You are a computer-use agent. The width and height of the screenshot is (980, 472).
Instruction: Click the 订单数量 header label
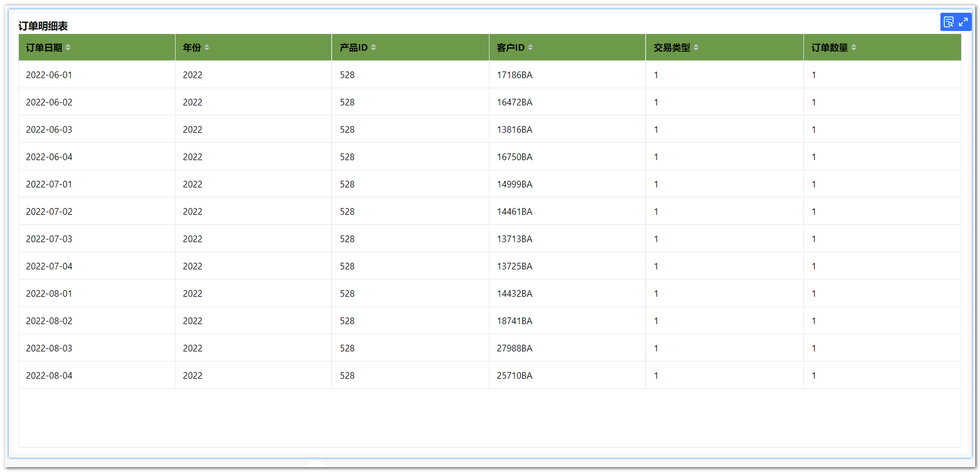[x=830, y=48]
